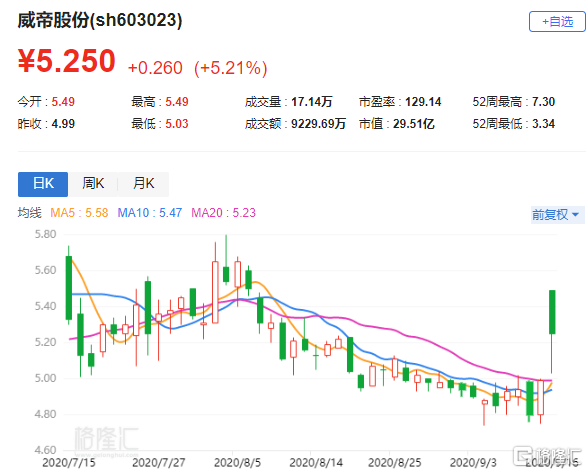Screen dimensions: 588x473
Task: Click the 52周最低 value 3.34
Action: (543, 124)
